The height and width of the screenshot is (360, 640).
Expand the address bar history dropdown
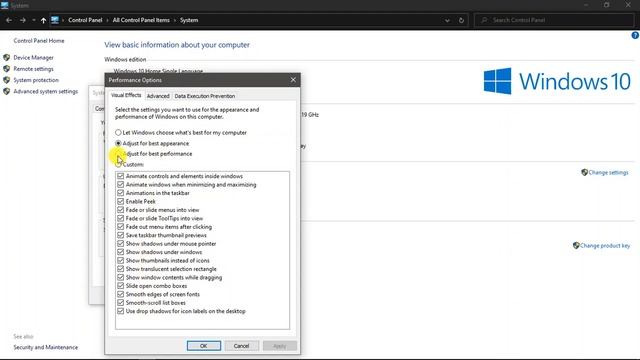447,20
